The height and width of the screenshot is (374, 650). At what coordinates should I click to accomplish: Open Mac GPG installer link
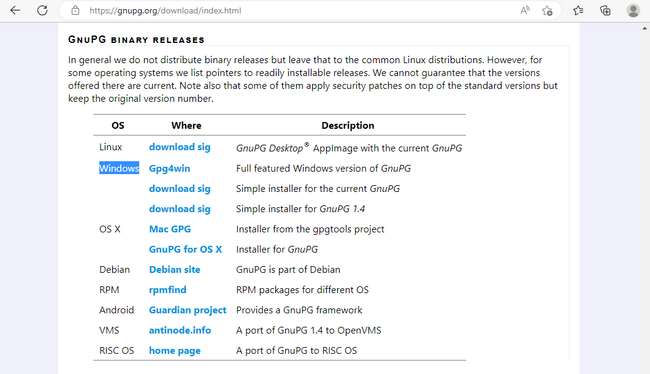pyautogui.click(x=170, y=229)
